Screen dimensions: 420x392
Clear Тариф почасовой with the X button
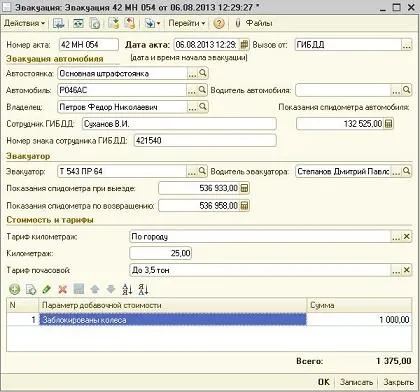pos(406,270)
